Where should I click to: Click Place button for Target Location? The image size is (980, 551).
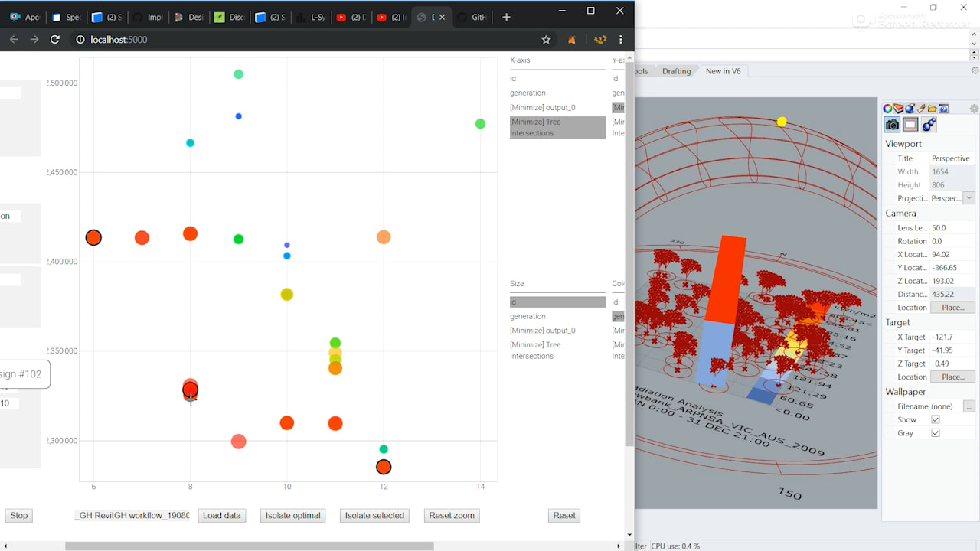(x=952, y=377)
